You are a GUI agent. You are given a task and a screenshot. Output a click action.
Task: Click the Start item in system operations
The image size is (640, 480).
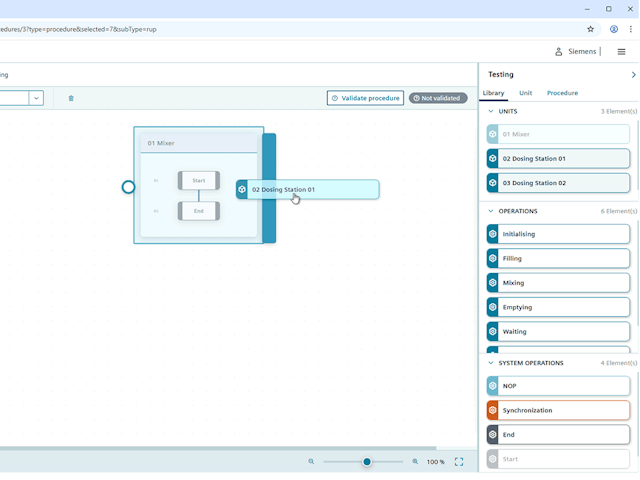click(558, 459)
